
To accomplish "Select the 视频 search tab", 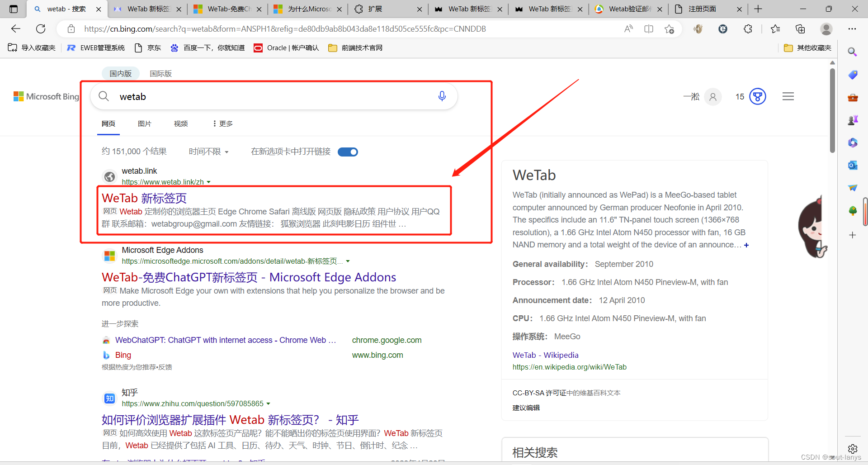I will [181, 123].
